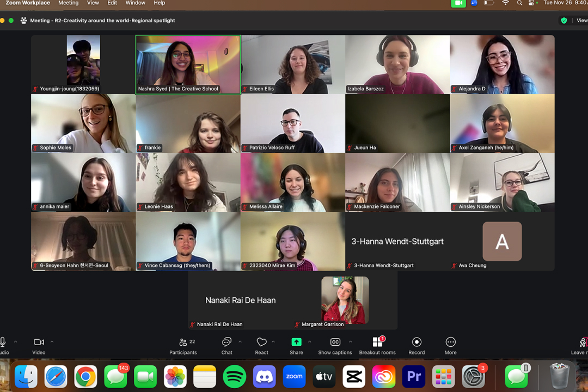Select Margaret Garrison's video tile
Image resolution: width=588 pixels, height=392 pixels.
(x=345, y=300)
